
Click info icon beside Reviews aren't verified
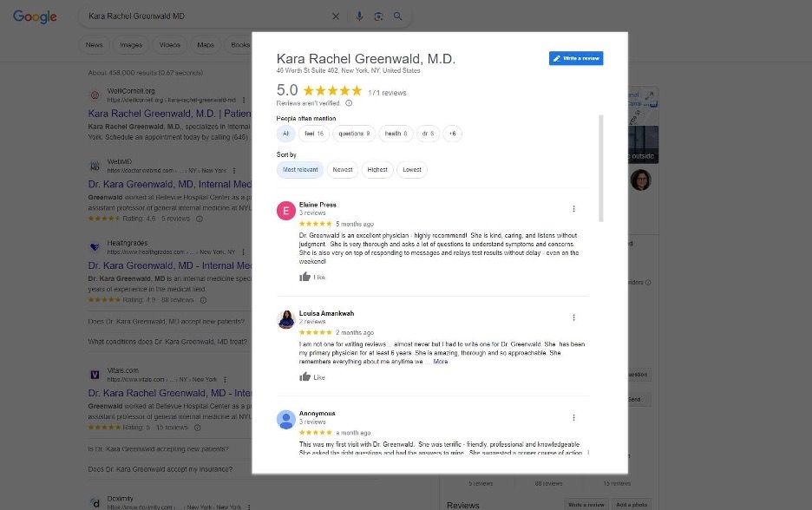coord(349,103)
